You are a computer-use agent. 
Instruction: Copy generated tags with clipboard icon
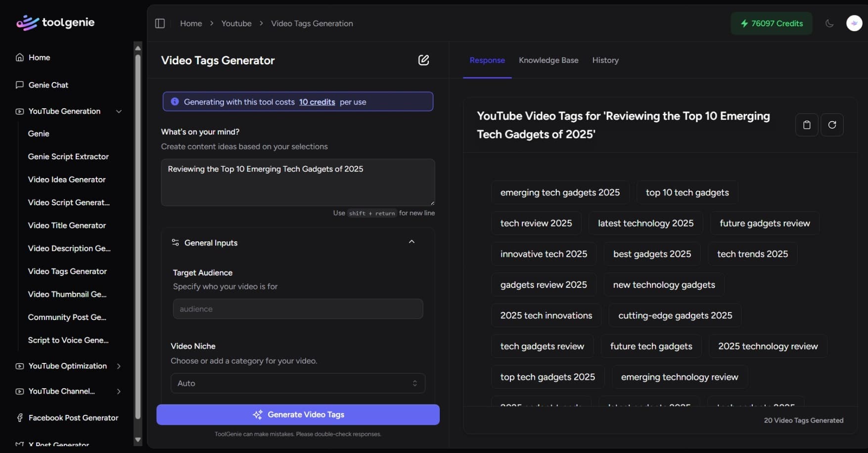(x=807, y=125)
